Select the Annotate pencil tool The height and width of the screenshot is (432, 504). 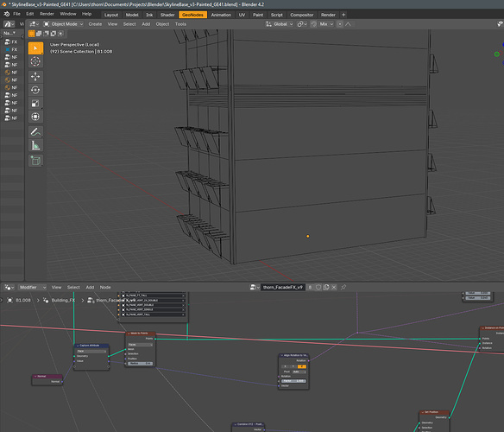click(35, 132)
